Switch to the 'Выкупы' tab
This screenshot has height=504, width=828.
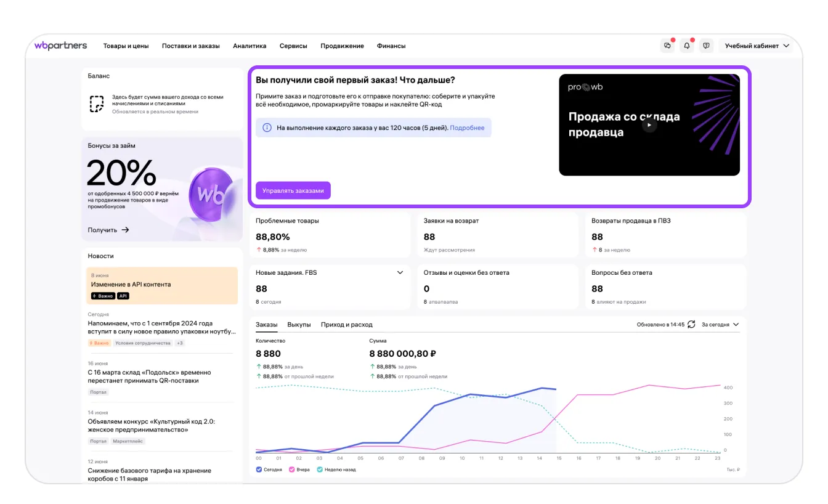coord(299,325)
